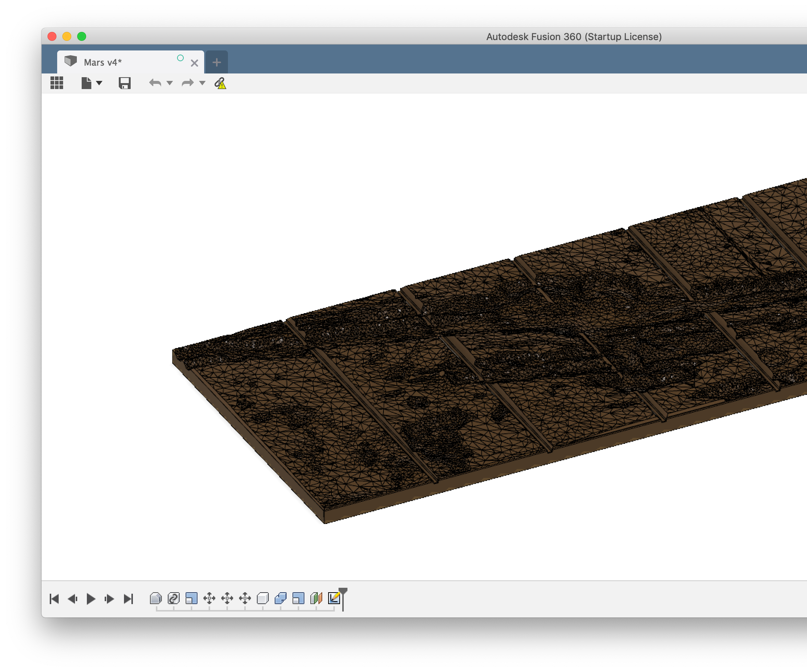Click the Save floppy disk icon
The width and height of the screenshot is (807, 672).
coord(124,83)
